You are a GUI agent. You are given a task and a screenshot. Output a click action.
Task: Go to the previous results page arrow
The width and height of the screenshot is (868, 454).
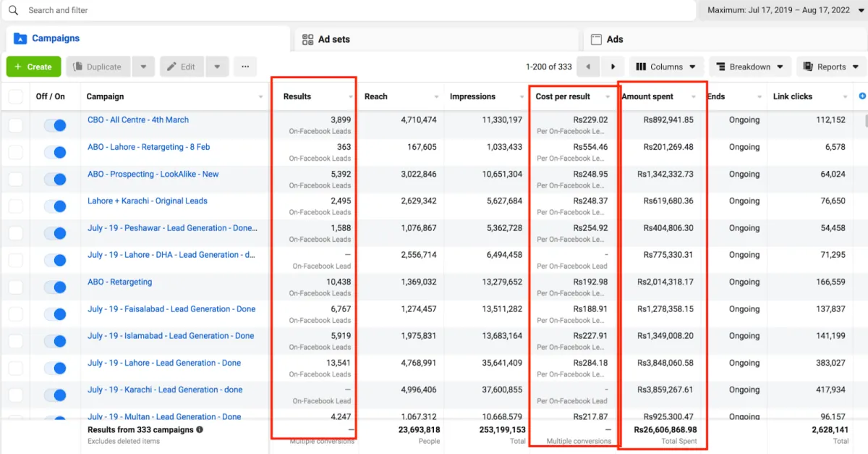[x=588, y=67]
